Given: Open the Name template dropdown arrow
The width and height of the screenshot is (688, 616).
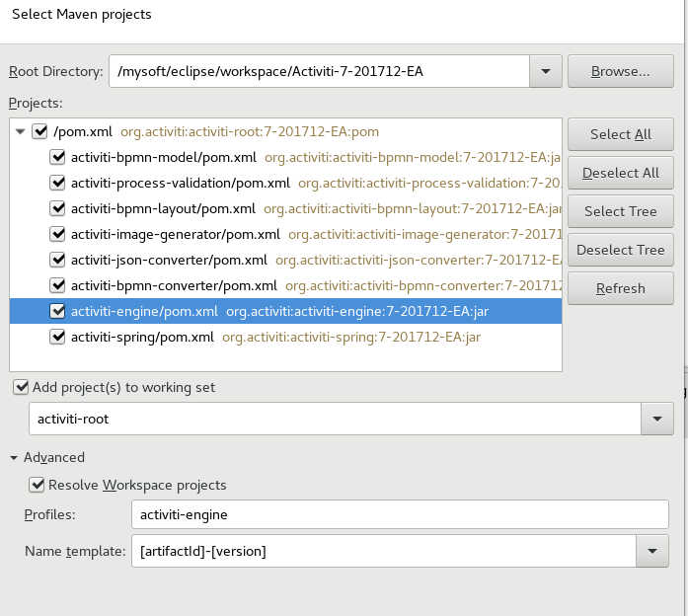Looking at the screenshot, I should [x=650, y=551].
